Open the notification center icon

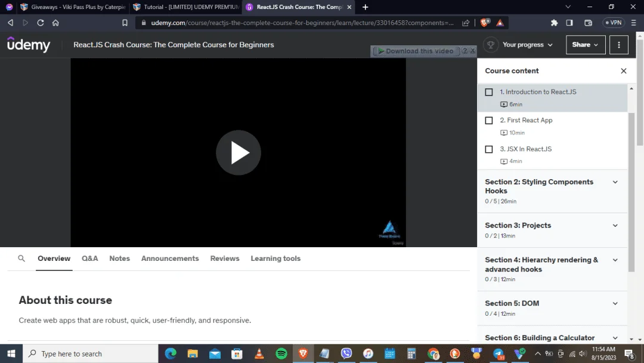coord(629,353)
